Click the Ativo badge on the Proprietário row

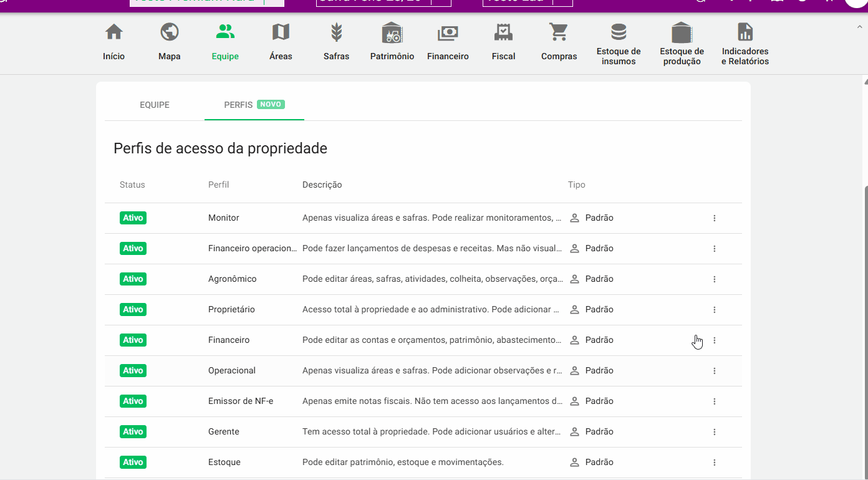tap(133, 309)
